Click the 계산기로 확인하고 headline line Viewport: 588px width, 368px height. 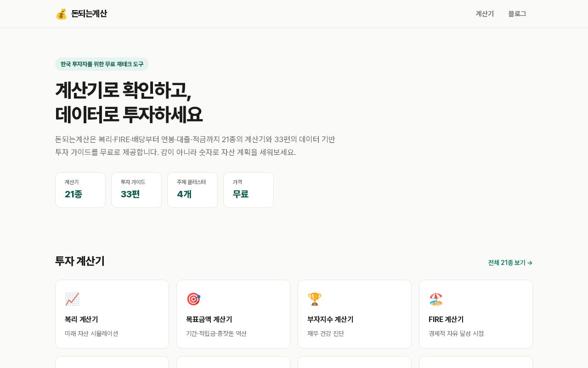click(123, 90)
